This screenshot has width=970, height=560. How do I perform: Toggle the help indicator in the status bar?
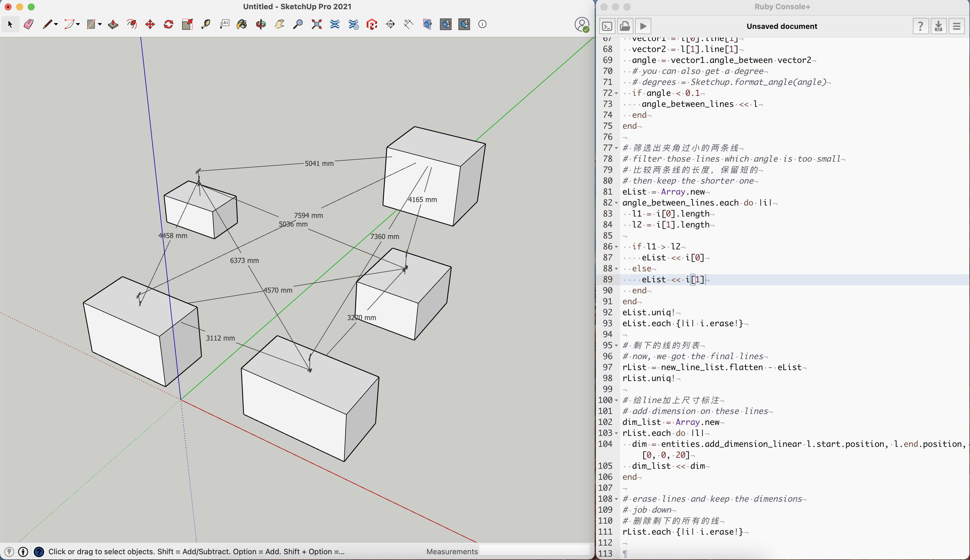39,551
